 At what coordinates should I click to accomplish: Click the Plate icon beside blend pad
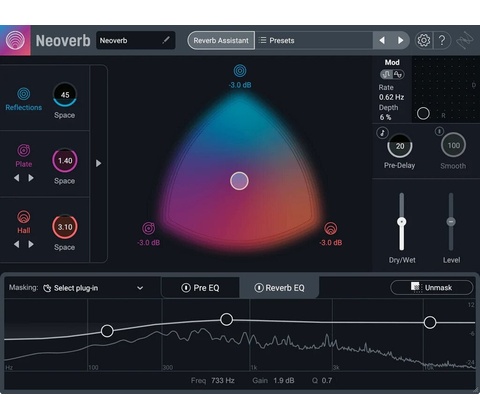[x=149, y=228]
